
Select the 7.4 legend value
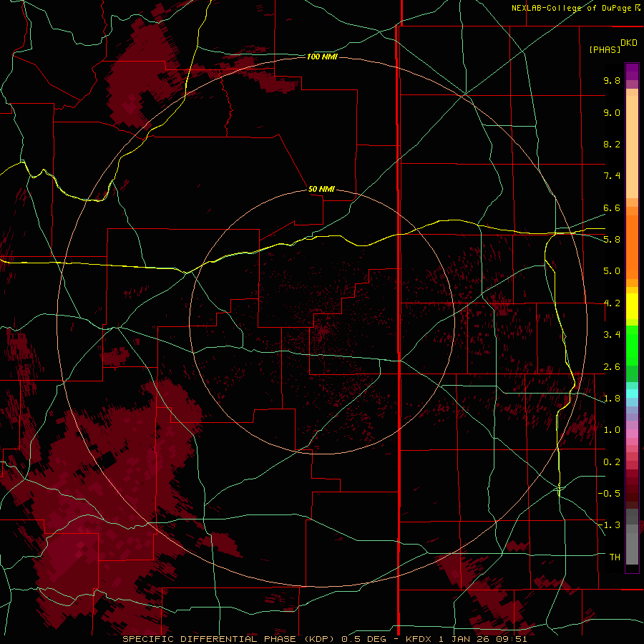point(612,176)
